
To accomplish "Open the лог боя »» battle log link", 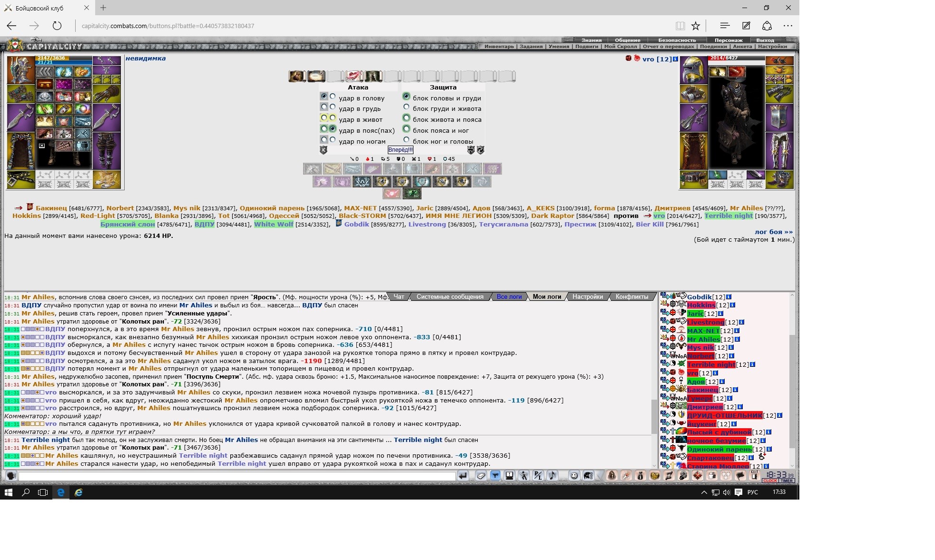I will pos(774,232).
